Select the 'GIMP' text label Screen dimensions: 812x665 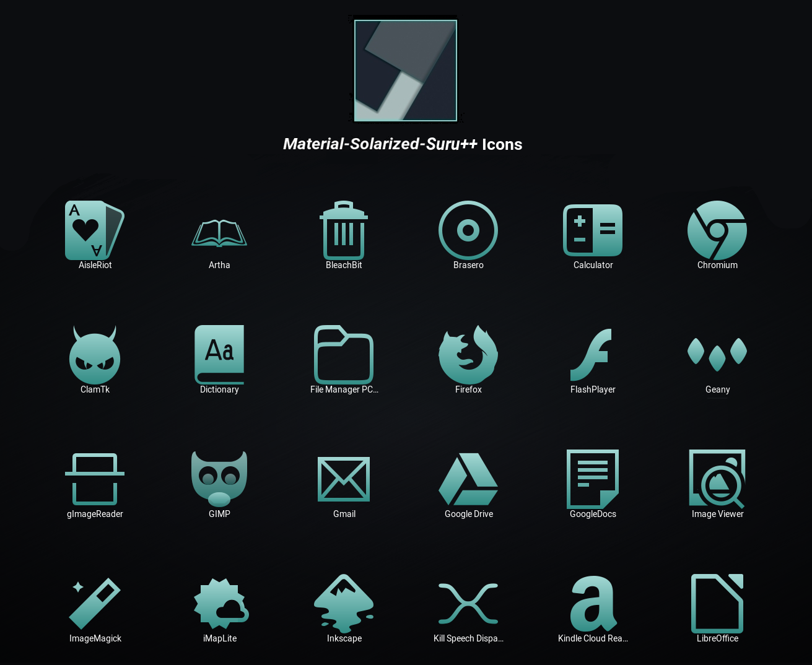click(x=219, y=514)
